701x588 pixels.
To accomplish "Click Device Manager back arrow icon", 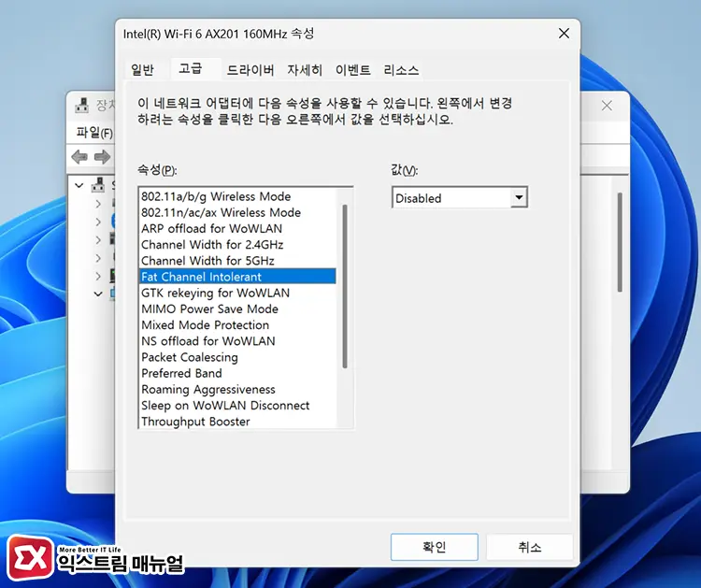I will [79, 157].
